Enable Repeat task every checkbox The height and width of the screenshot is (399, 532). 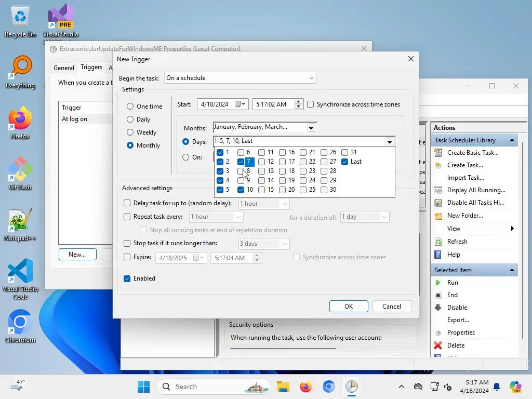[x=127, y=217]
